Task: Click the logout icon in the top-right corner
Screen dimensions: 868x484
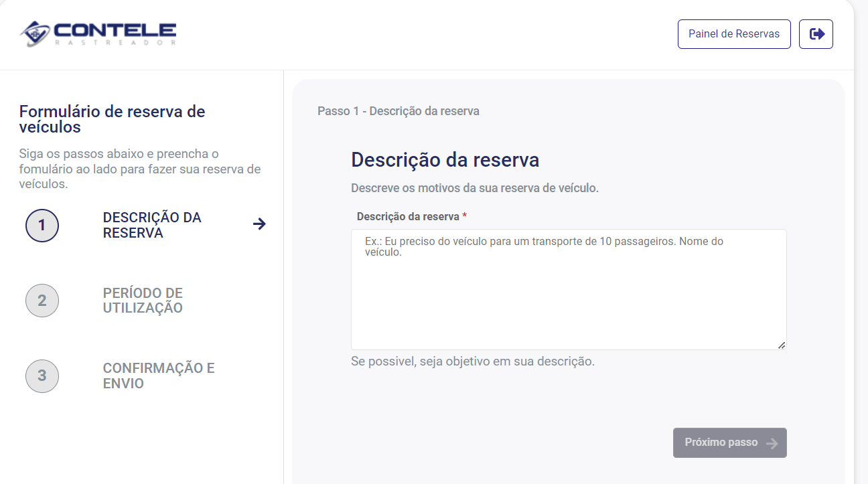Action: [x=816, y=33]
